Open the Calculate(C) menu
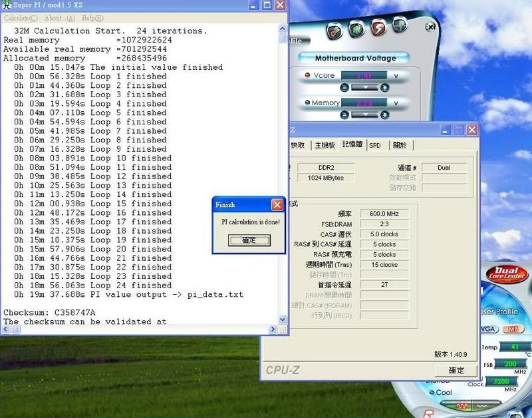 pyautogui.click(x=21, y=18)
